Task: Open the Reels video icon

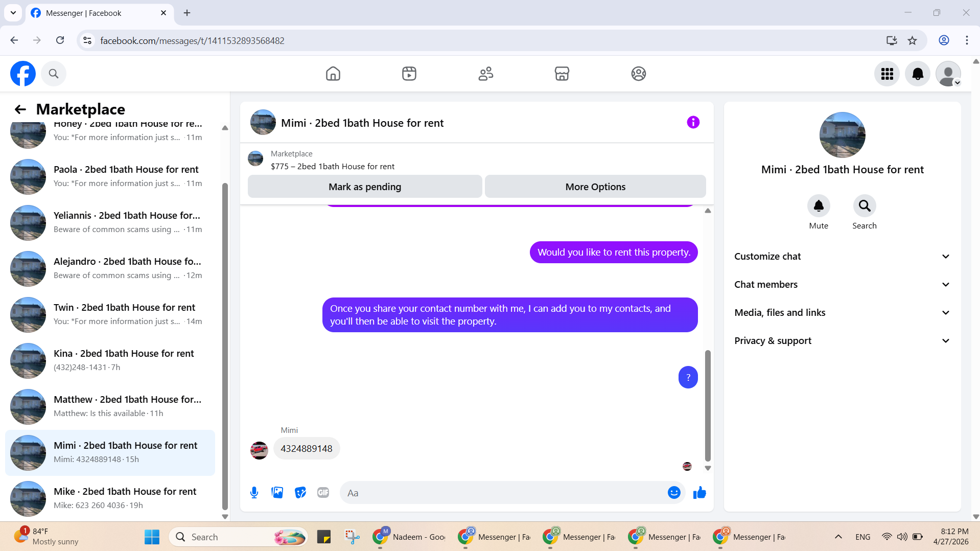Action: 409,74
